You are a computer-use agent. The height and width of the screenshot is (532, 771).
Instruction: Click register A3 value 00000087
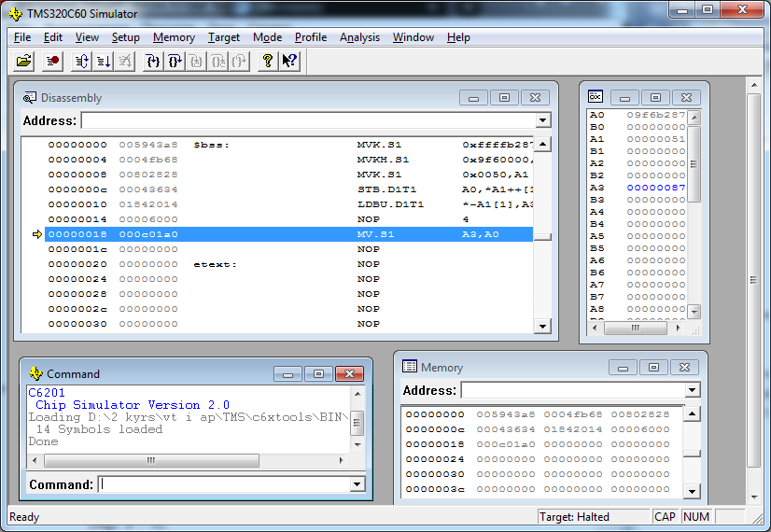pyautogui.click(x=655, y=188)
